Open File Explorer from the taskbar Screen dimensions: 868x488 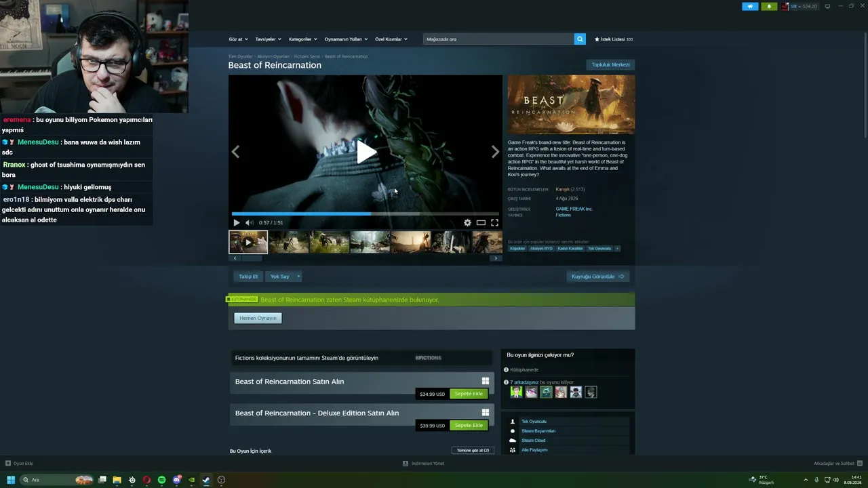117,480
